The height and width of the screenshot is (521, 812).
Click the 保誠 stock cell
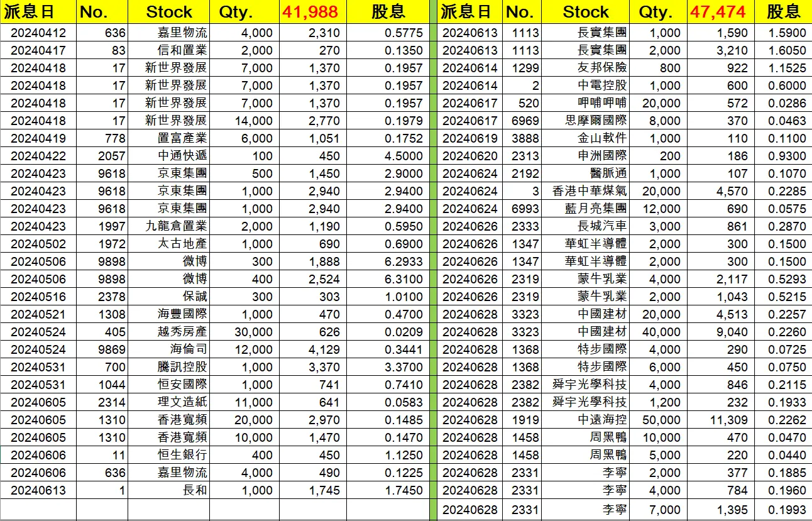pyautogui.click(x=169, y=297)
